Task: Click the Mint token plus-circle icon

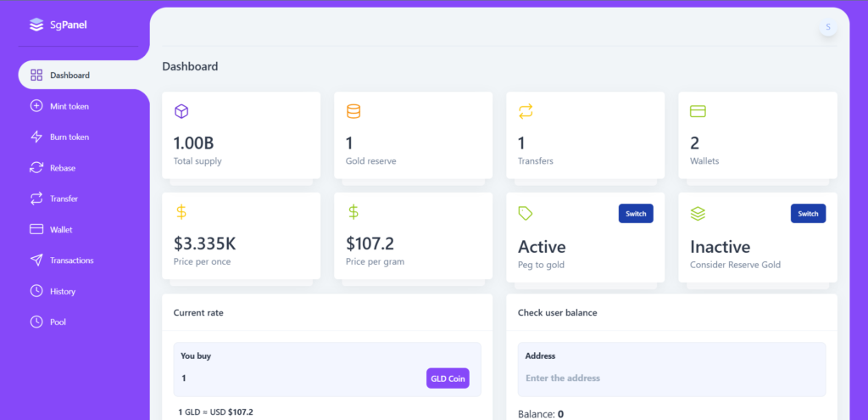Action: click(36, 106)
